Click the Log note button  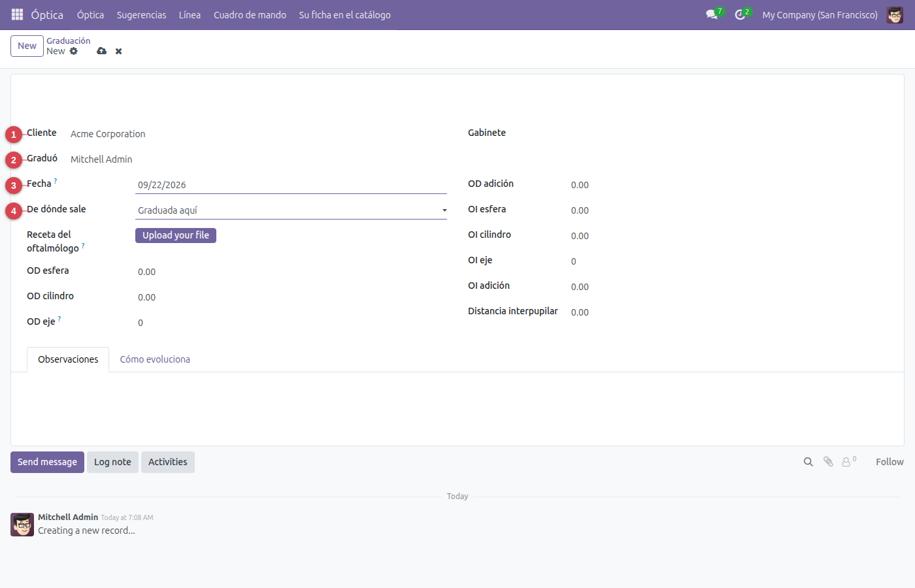[112, 462]
